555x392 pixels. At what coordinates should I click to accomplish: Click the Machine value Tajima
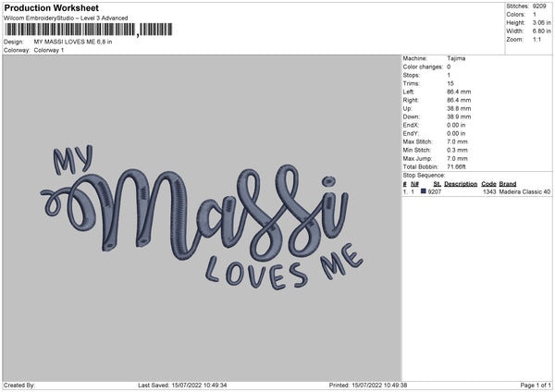[x=456, y=58]
